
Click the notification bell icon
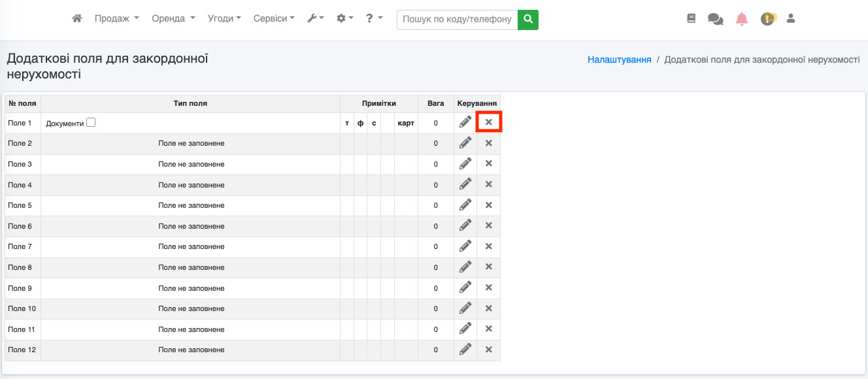[742, 19]
